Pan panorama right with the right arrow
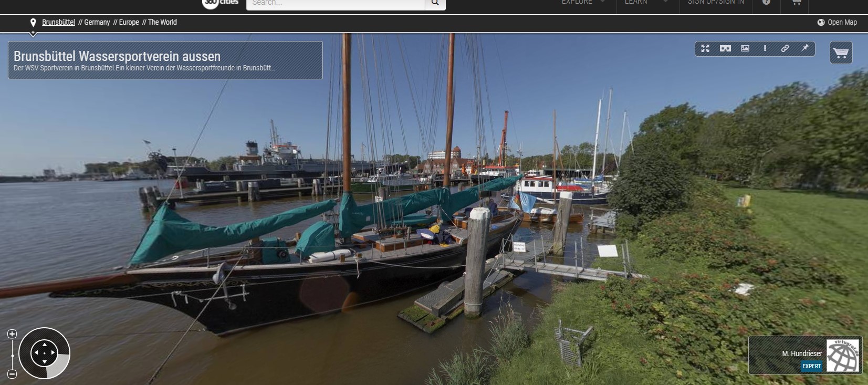This screenshot has width=868, height=385. [x=53, y=353]
